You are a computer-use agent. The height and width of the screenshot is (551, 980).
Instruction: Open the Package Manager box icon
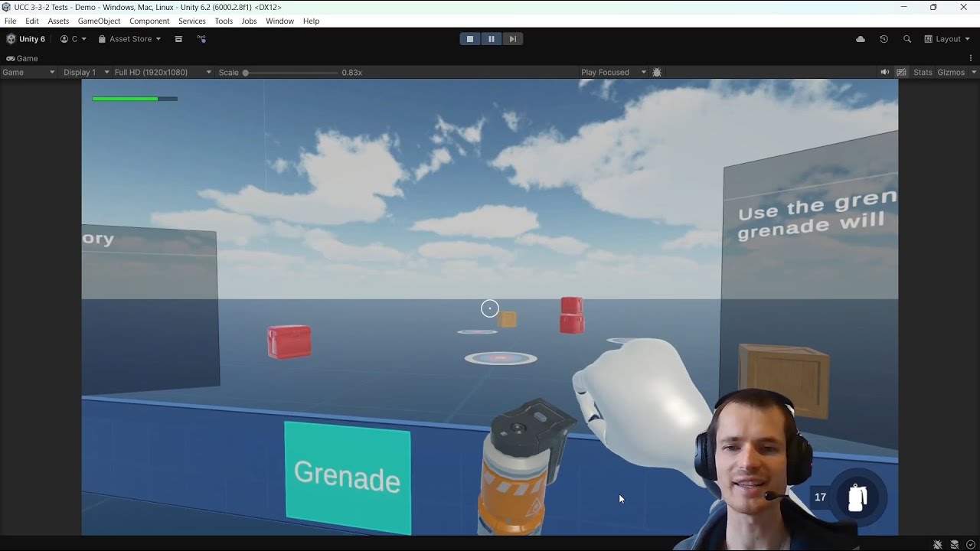pyautogui.click(x=178, y=39)
